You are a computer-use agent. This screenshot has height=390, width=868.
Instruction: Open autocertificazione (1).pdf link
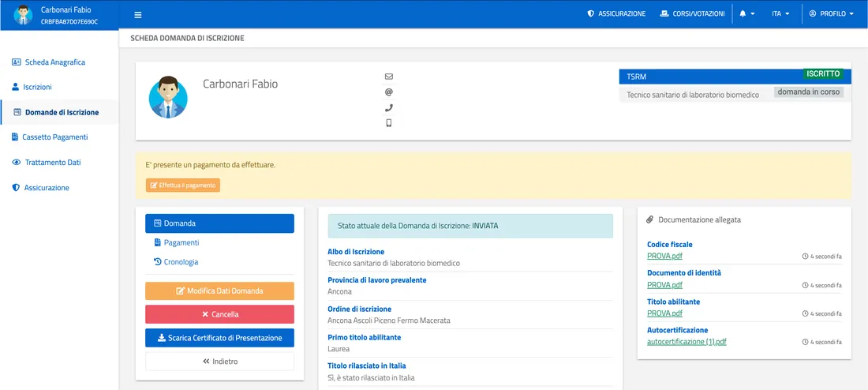point(687,342)
